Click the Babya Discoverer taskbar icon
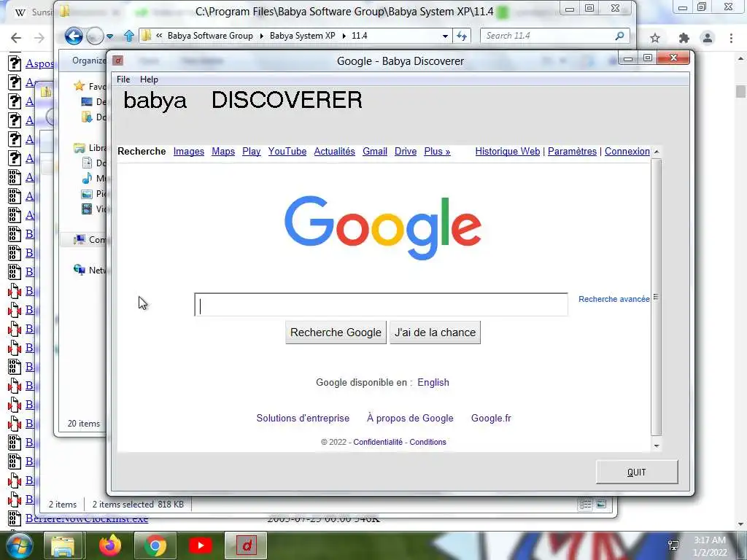The height and width of the screenshot is (560, 747). pos(246,545)
